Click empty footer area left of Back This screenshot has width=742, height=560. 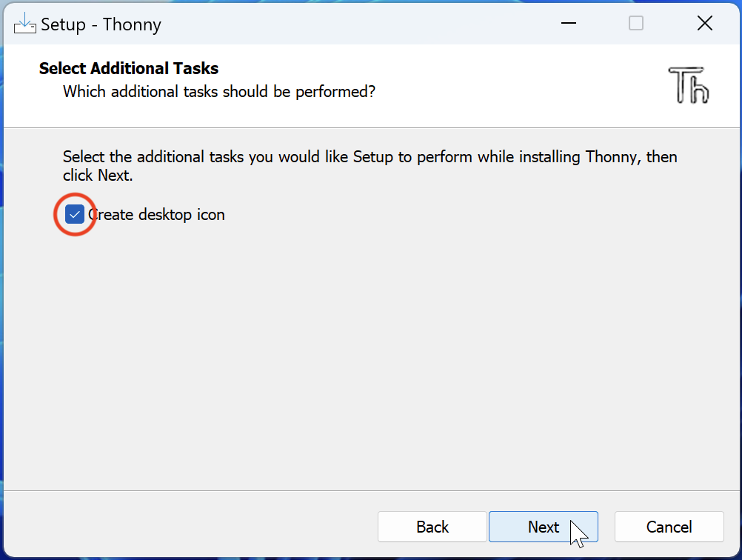point(185,527)
